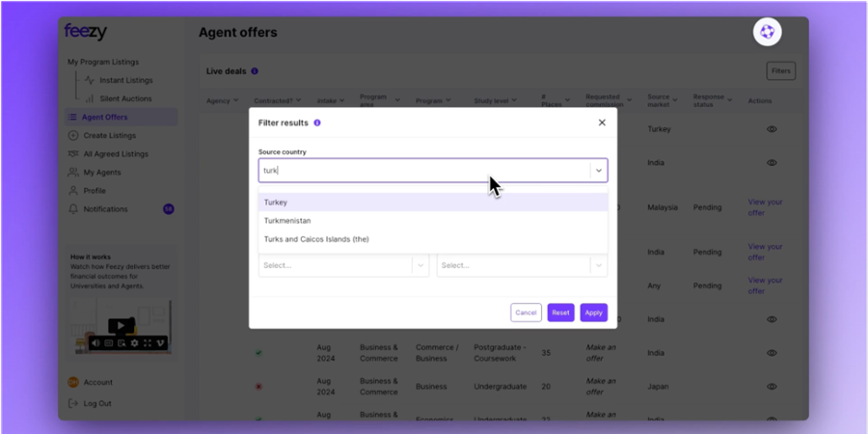The image size is (868, 434).
Task: Click the Reset button
Action: click(x=560, y=312)
